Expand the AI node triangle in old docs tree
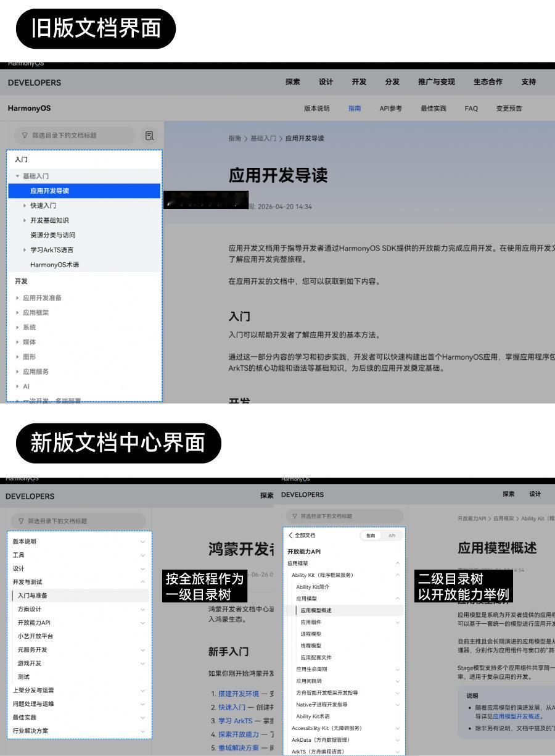 [x=17, y=386]
